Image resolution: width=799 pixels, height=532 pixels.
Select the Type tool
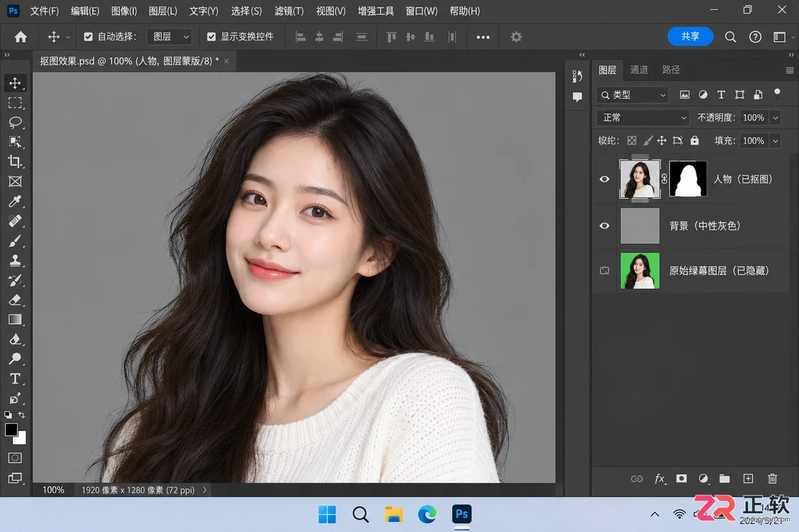point(15,379)
